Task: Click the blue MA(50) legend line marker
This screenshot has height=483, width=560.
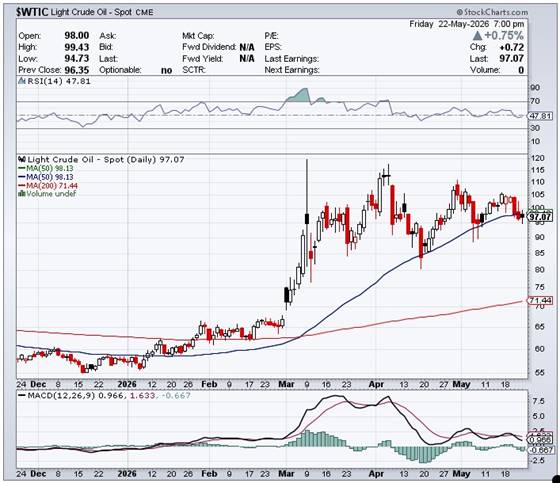Action: click(x=22, y=177)
